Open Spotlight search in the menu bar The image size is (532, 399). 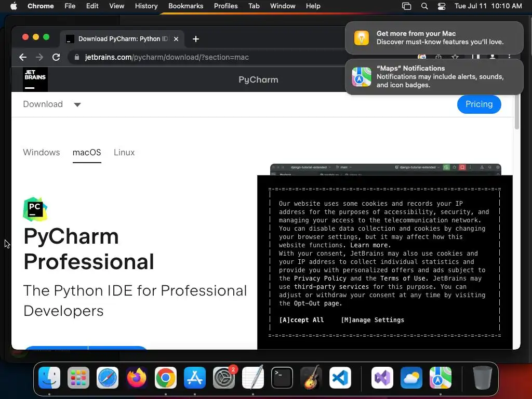coord(424,6)
